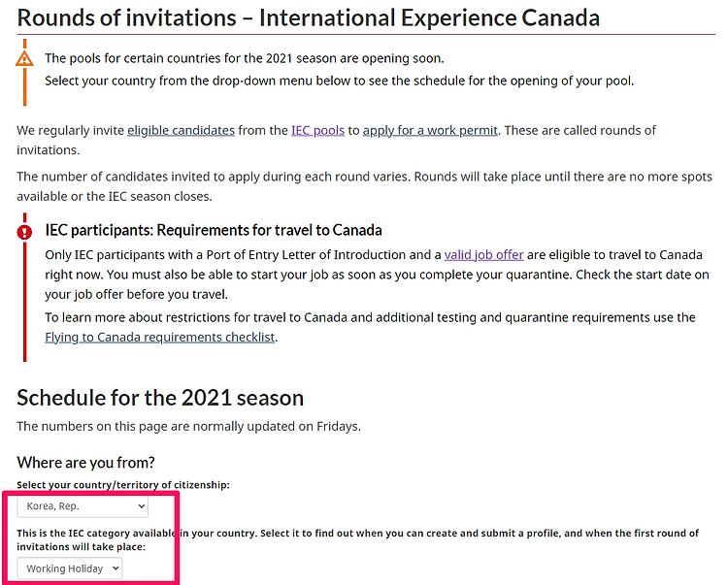Expand the Working Holiday category dropdown

click(70, 569)
